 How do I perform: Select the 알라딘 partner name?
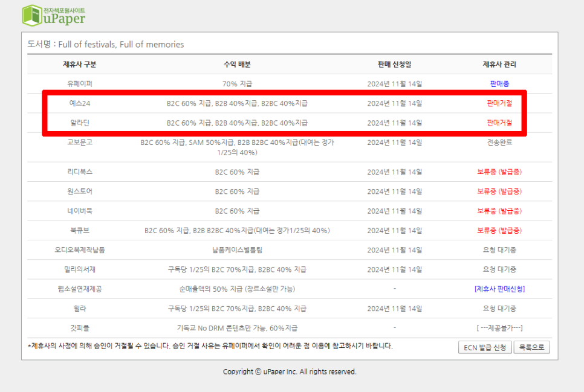[80, 123]
